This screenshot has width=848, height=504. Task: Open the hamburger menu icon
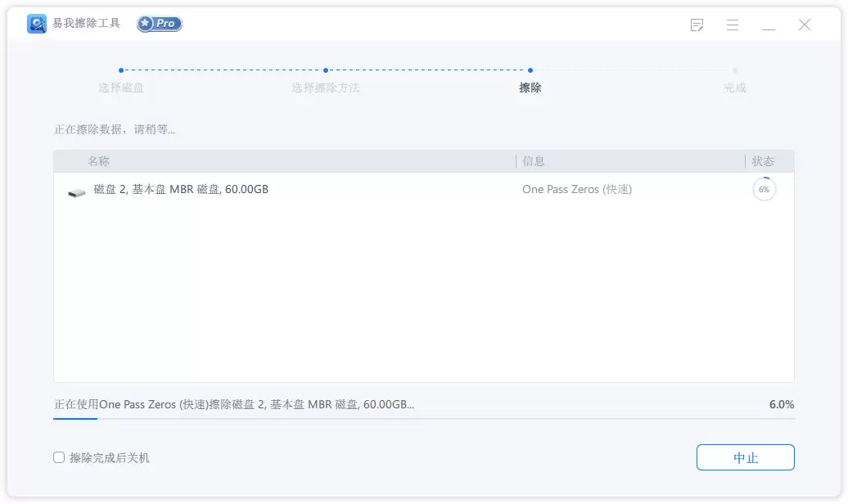click(733, 25)
